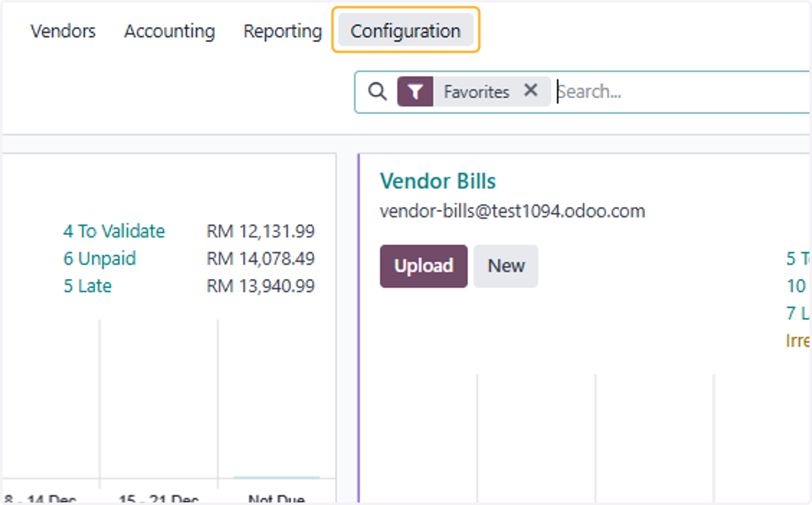Click the Upload button

pyautogui.click(x=424, y=266)
